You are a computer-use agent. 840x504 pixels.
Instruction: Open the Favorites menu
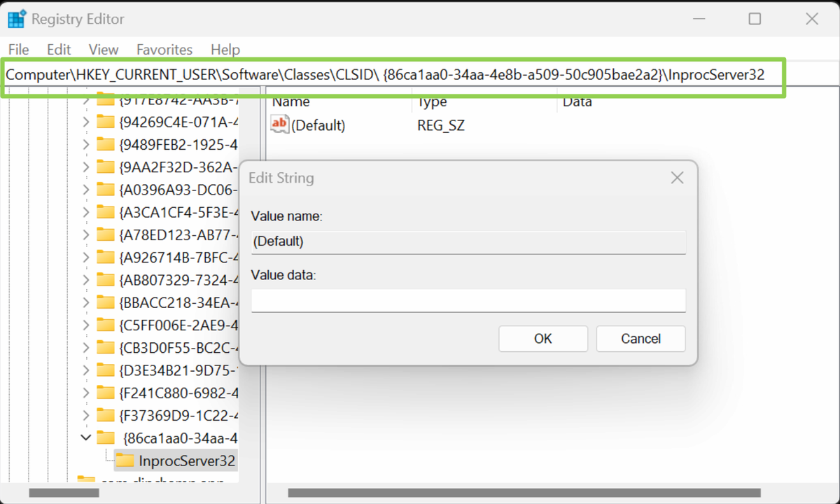pyautogui.click(x=164, y=49)
